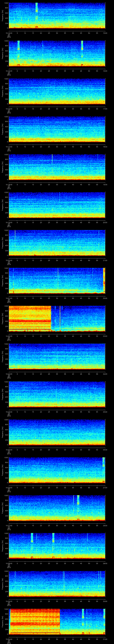Click the spectrogram plot starting at 19:18:00
Viewport: 114px width, 644px height.
pos(57,167)
